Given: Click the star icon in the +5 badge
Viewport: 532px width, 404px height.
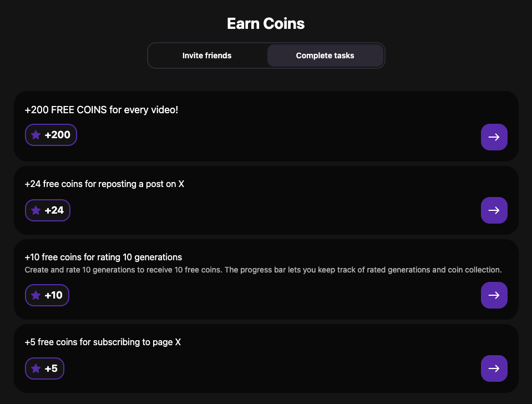Looking at the screenshot, I should point(36,368).
